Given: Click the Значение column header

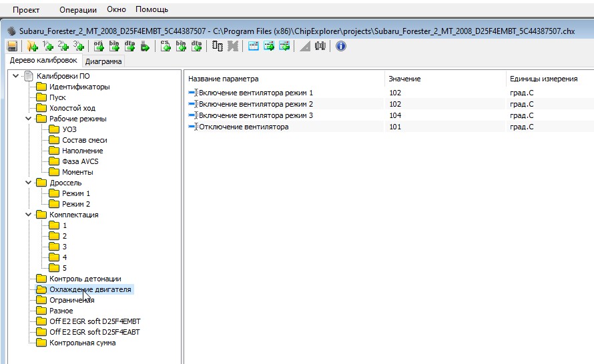Looking at the screenshot, I should point(404,79).
